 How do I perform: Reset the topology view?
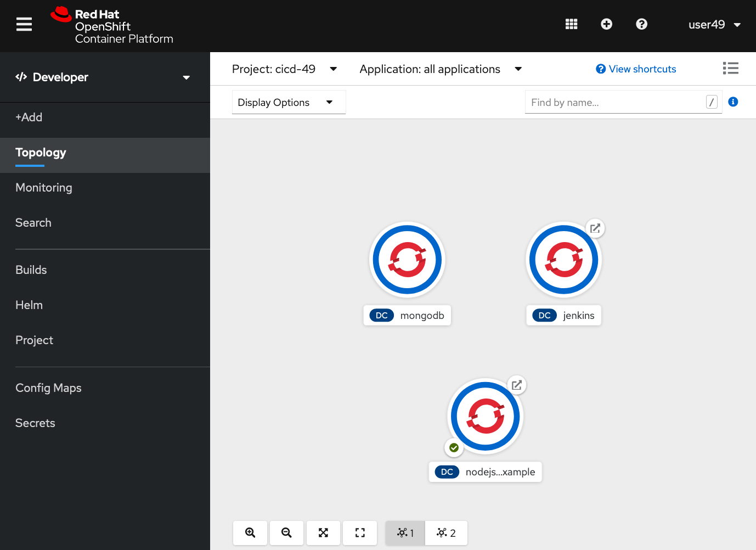coord(360,533)
